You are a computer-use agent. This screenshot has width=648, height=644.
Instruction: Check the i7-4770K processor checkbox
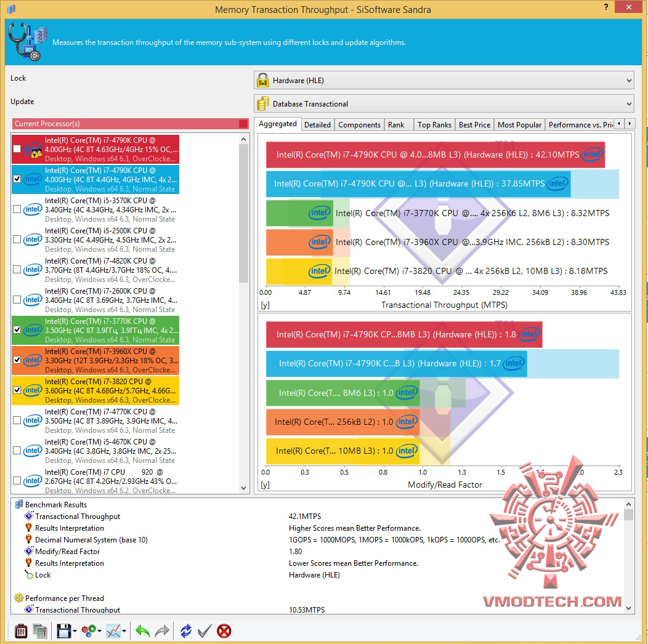17,420
